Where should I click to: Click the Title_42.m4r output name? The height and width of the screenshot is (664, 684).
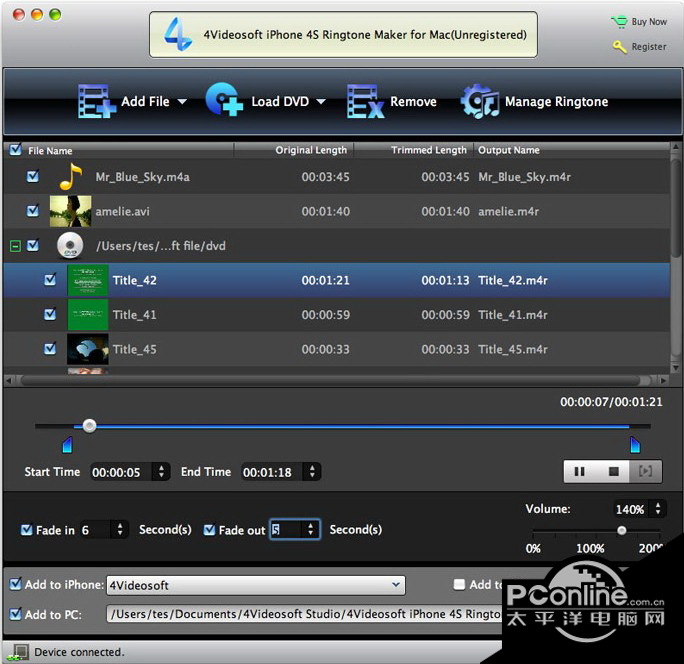pos(513,280)
